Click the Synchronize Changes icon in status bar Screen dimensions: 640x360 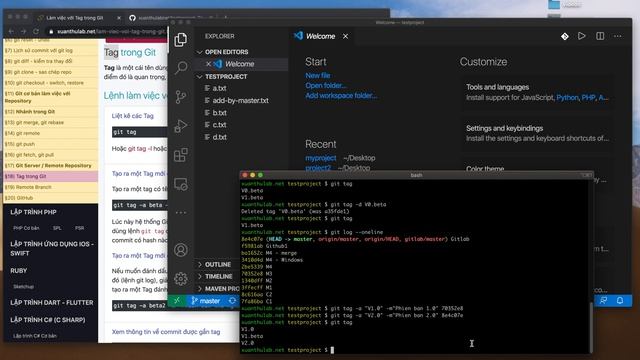pos(232,301)
